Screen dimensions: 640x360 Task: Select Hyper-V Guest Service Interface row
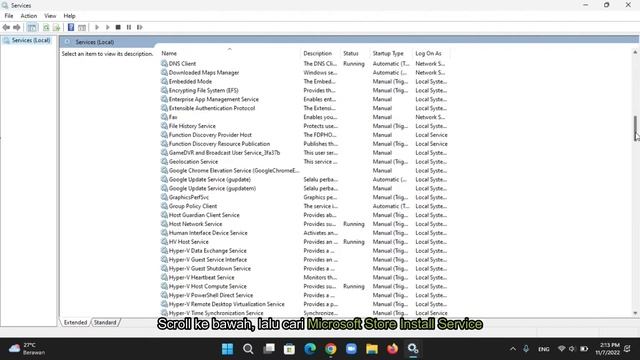pos(304,260)
